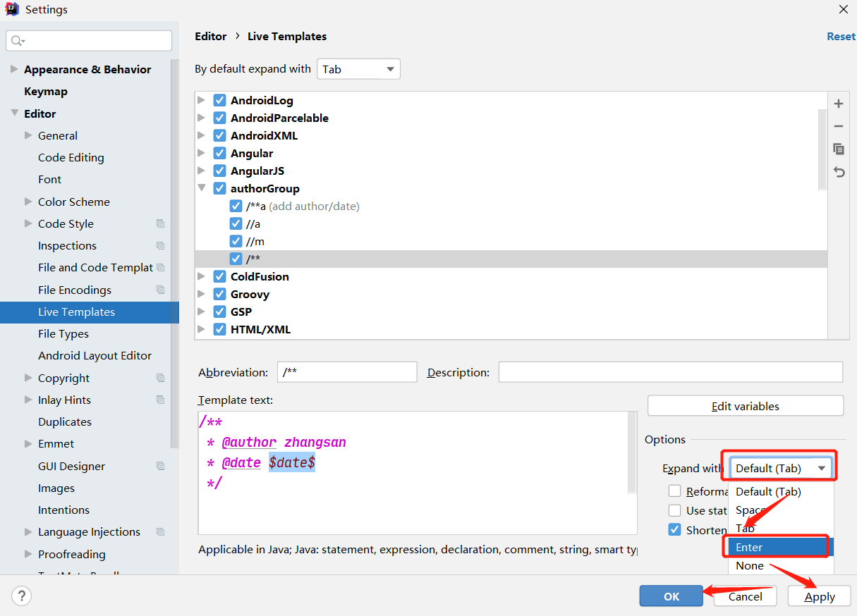The width and height of the screenshot is (857, 616).
Task: Click the search magnifier icon in settings
Action: click(x=17, y=41)
